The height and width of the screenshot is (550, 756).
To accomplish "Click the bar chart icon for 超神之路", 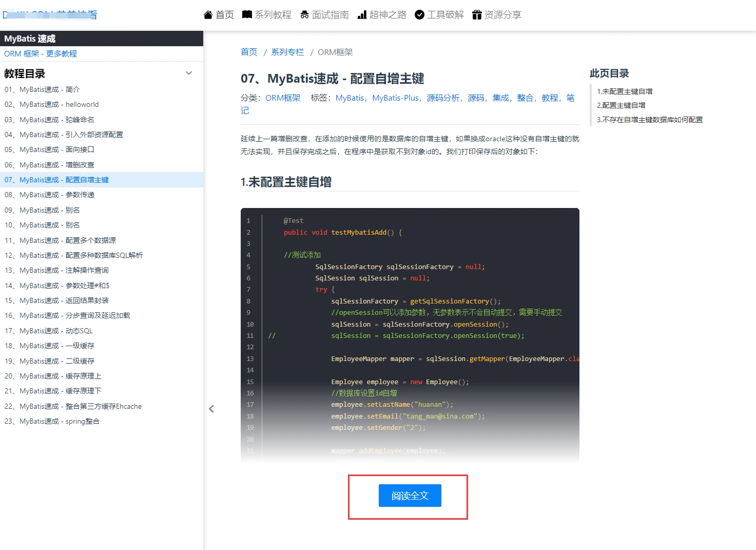I will (362, 15).
